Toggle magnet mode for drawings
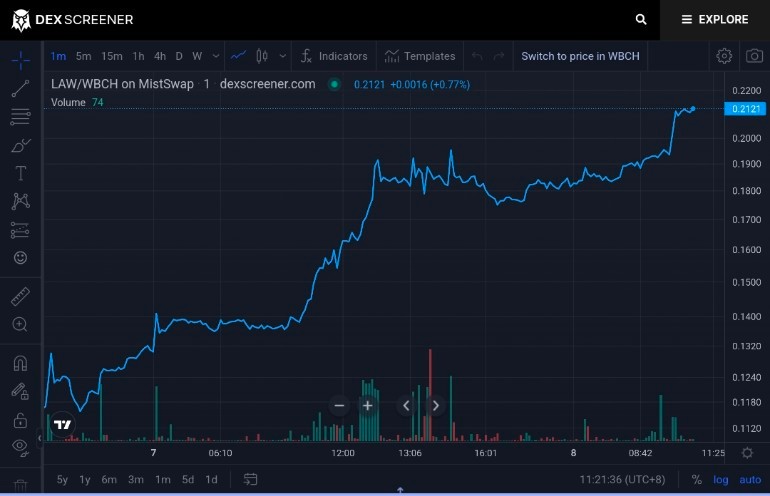 pos(20,363)
